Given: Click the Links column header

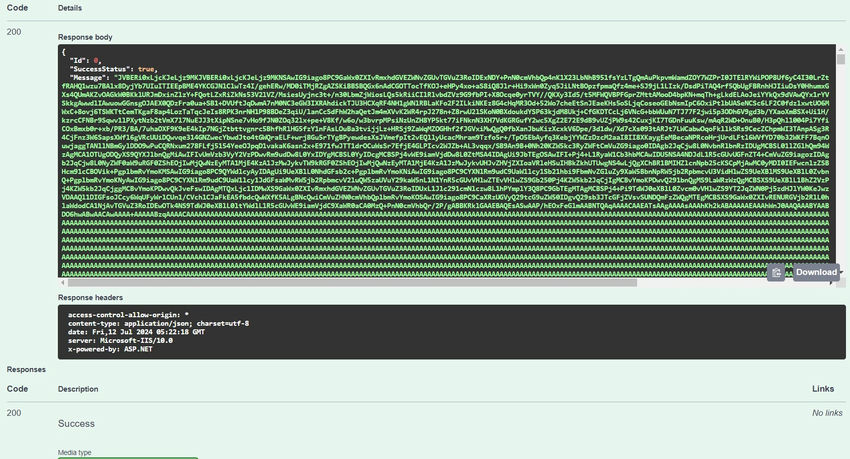Looking at the screenshot, I should (822, 389).
